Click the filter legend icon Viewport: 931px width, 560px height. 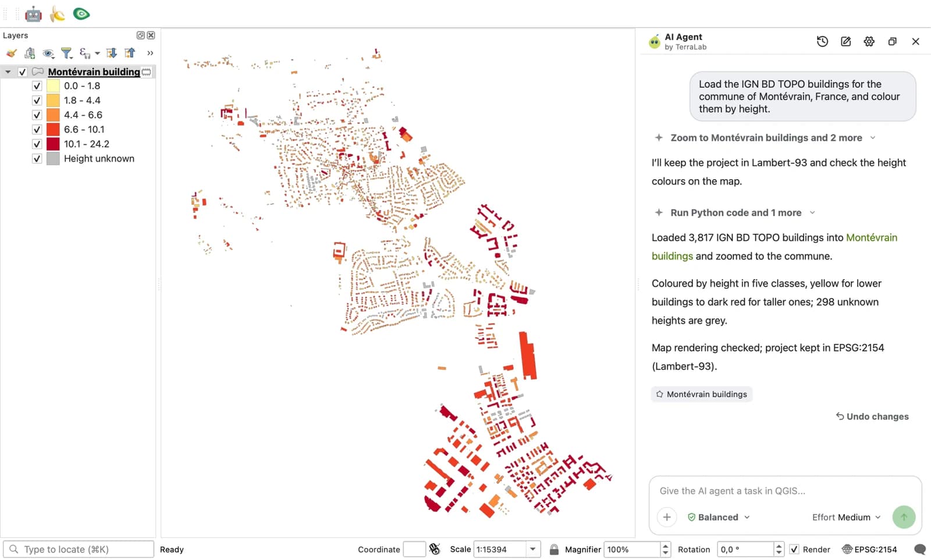coord(67,53)
